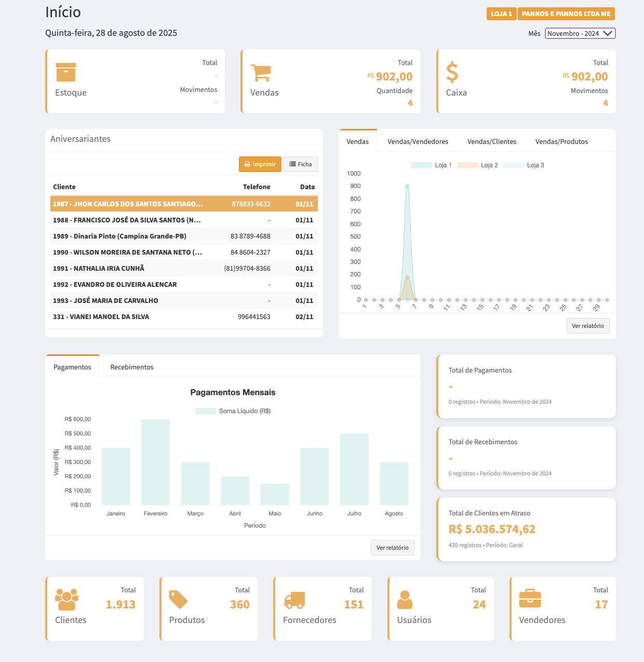Click the Caixa dollar sign icon

(452, 72)
